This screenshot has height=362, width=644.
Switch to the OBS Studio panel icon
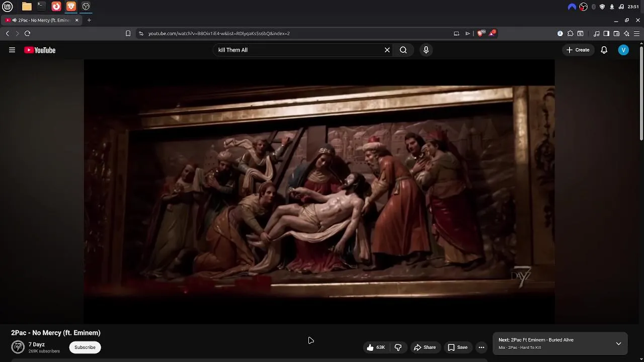coord(86,7)
